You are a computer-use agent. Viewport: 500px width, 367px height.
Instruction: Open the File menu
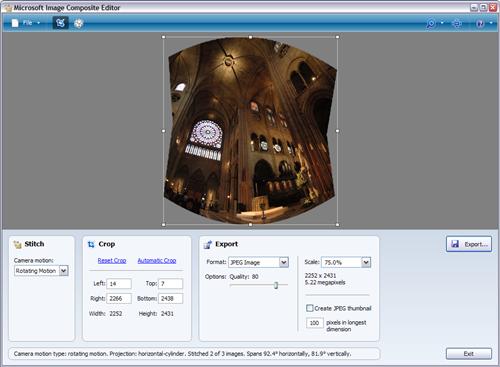coord(26,23)
